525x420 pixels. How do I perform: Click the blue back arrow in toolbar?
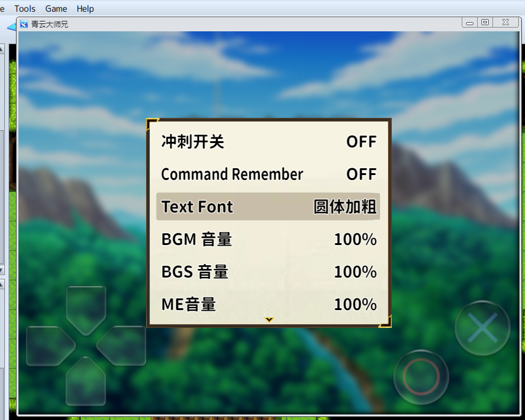(x=12, y=27)
